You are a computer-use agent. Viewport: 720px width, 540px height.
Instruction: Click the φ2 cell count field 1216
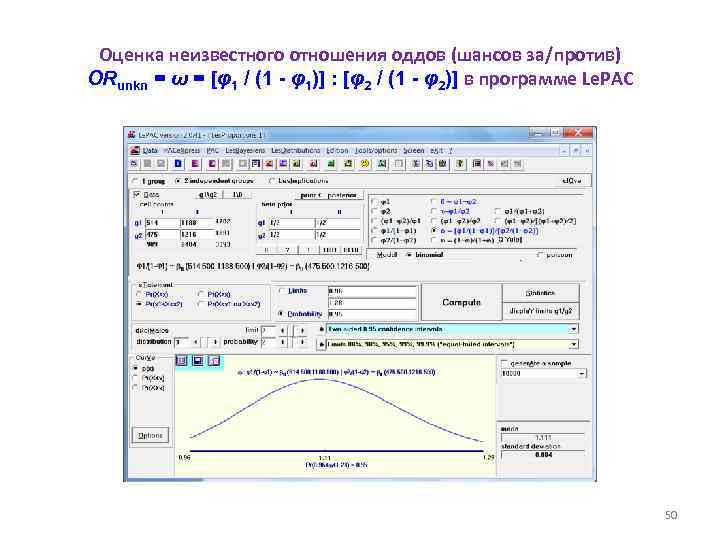coord(197,234)
